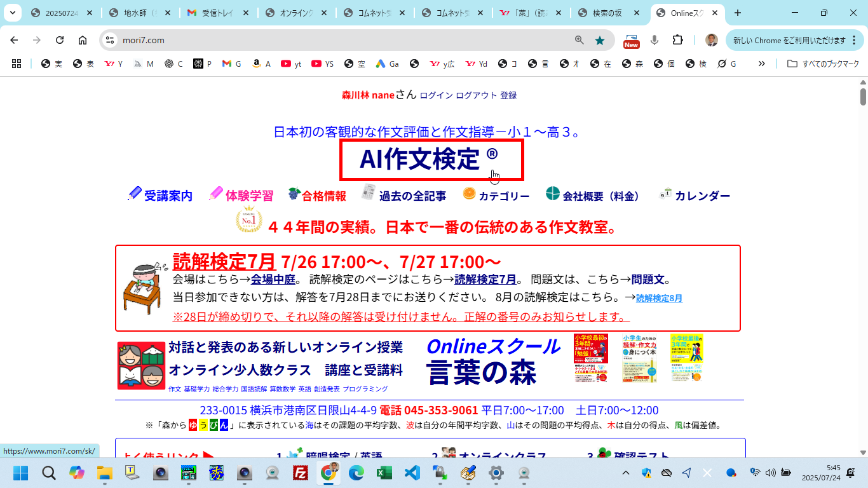The image size is (868, 488).
Task: Open the Yahoo bookmark labeled Yd
Action: tap(477, 64)
